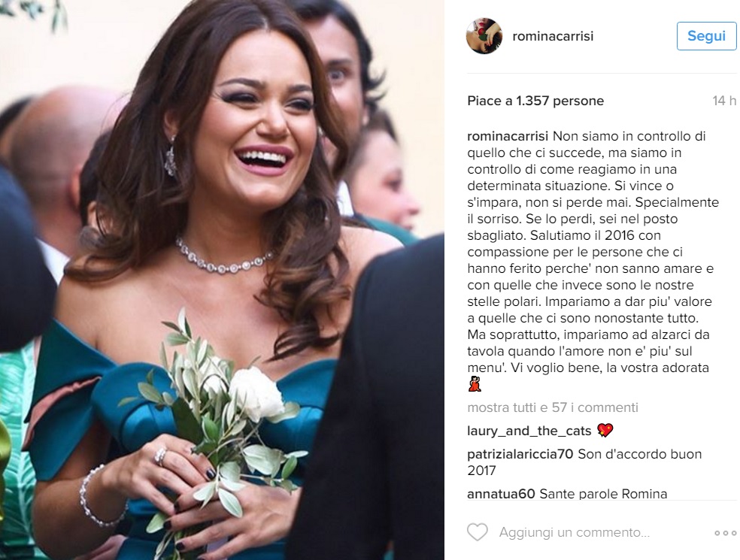Click the 14 h post timestamp
Screen dimensions: 740x560
(724, 101)
